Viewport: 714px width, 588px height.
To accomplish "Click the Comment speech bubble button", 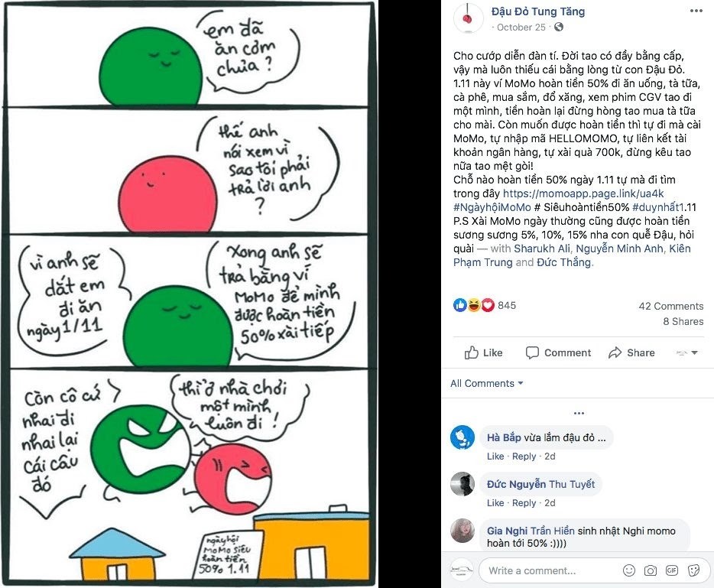I will click(x=558, y=352).
